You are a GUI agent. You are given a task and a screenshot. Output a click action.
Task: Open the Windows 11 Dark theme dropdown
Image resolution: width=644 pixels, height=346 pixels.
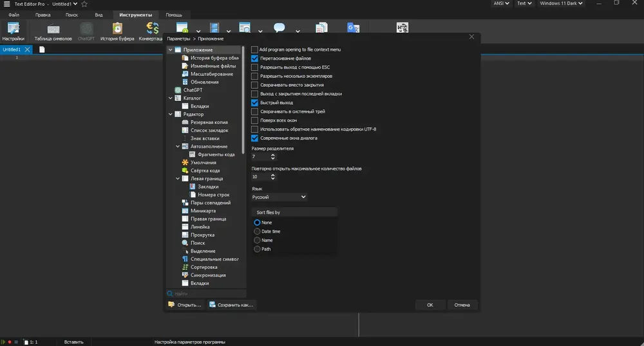pos(561,3)
